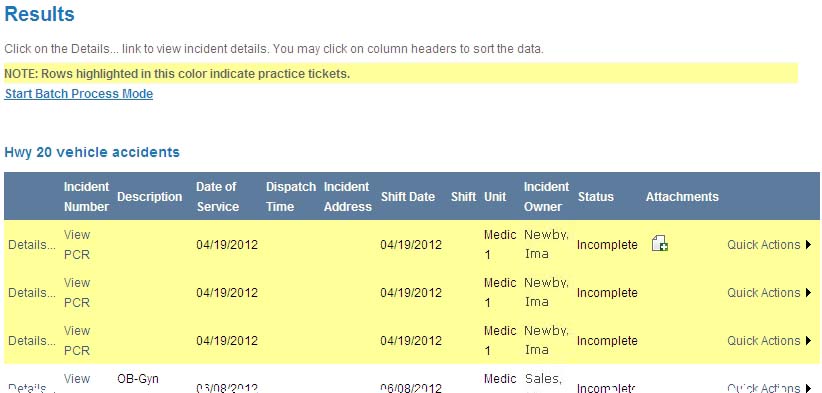Viewport: 822px width, 393px height.
Task: Open Start Batch Process Mode link
Action: pos(79,94)
